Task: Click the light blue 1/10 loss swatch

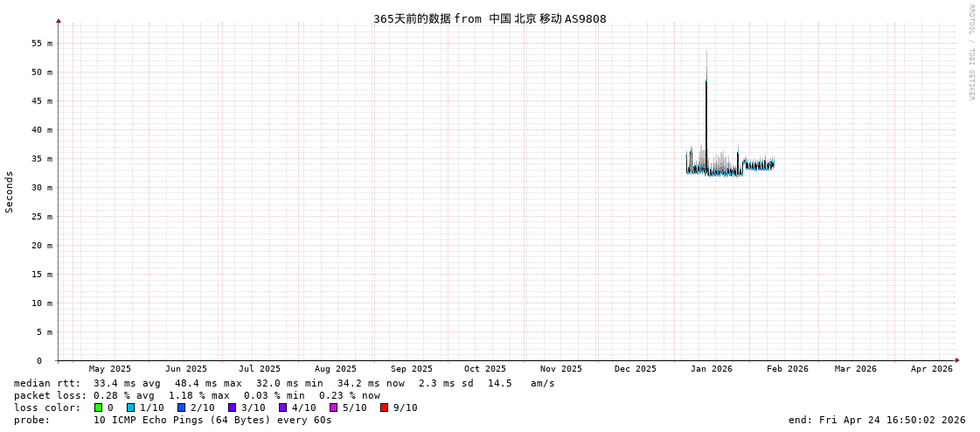Action: [131, 408]
